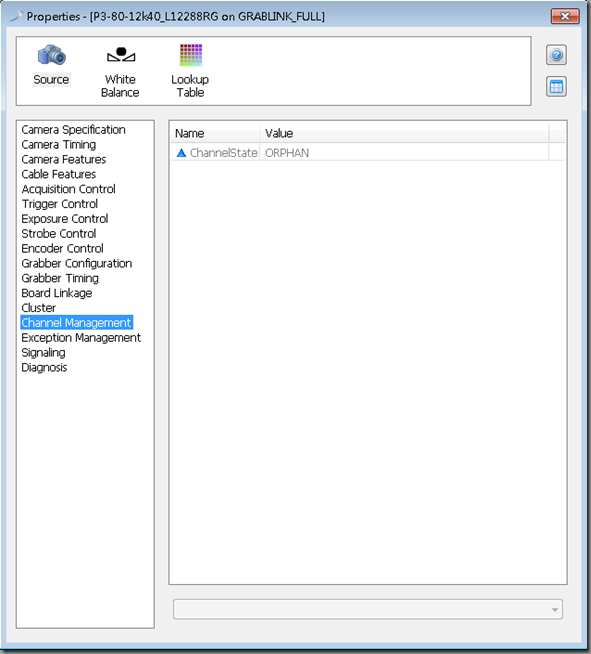Choose Encoder Control in the list
The image size is (591, 654).
click(63, 249)
